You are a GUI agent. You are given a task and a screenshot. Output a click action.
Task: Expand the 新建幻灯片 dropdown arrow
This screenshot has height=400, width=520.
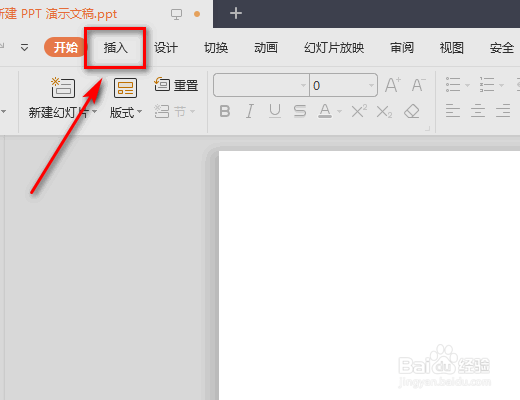pyautogui.click(x=95, y=112)
